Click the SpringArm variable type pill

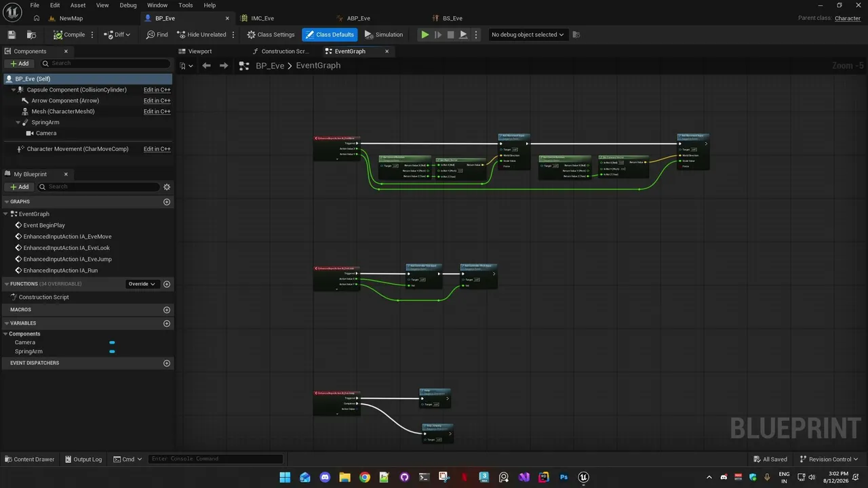point(112,352)
